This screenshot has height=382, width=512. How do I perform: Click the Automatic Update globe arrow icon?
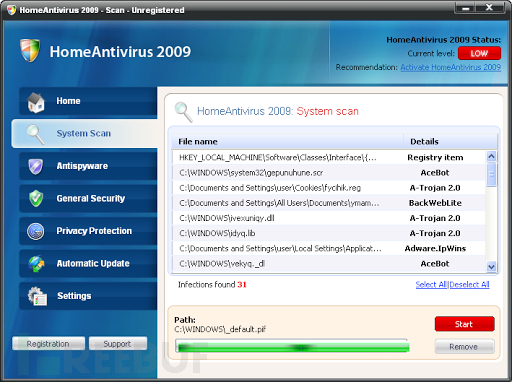[x=36, y=264]
